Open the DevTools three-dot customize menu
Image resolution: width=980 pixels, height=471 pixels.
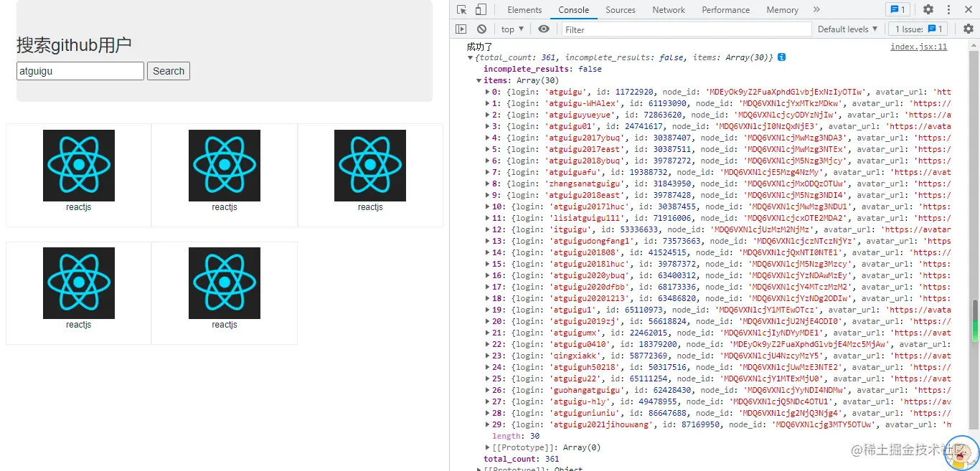coord(948,10)
